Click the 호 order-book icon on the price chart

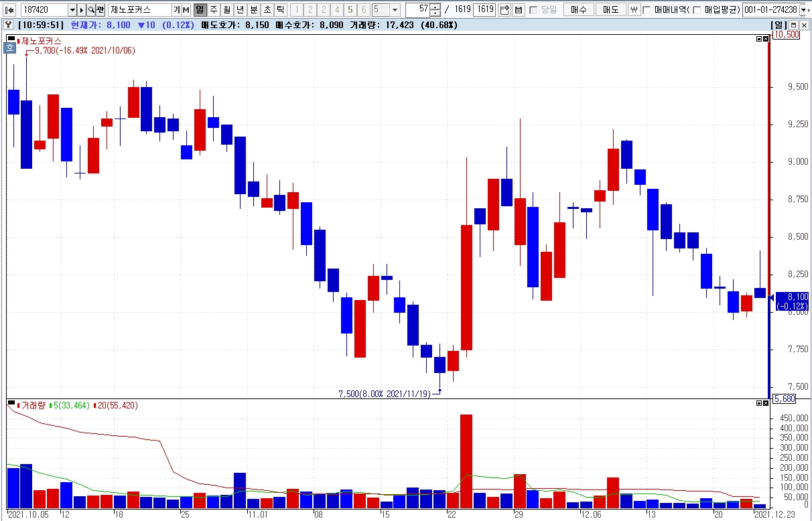(x=10, y=48)
